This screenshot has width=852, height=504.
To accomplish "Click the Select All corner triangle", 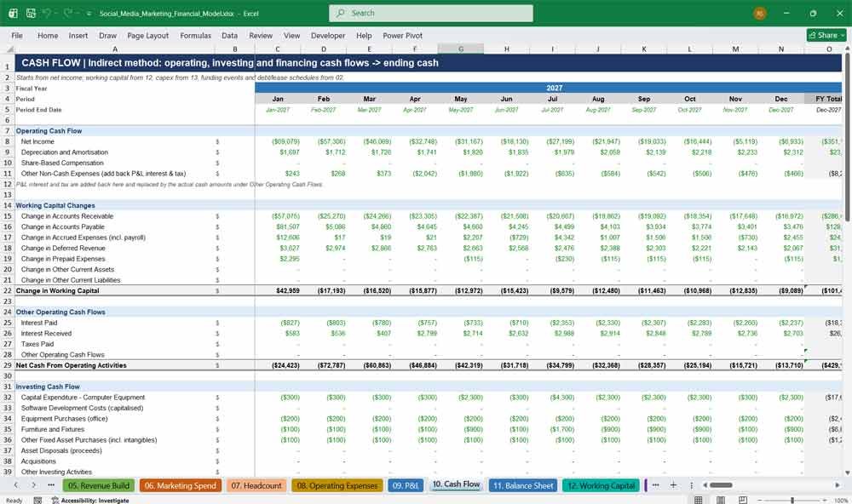I will click(x=9, y=49).
